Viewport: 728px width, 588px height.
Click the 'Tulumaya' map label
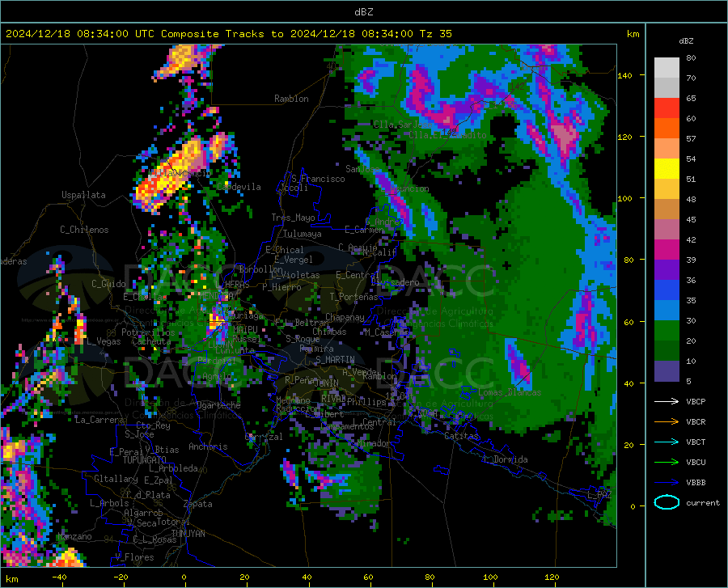pyautogui.click(x=303, y=234)
